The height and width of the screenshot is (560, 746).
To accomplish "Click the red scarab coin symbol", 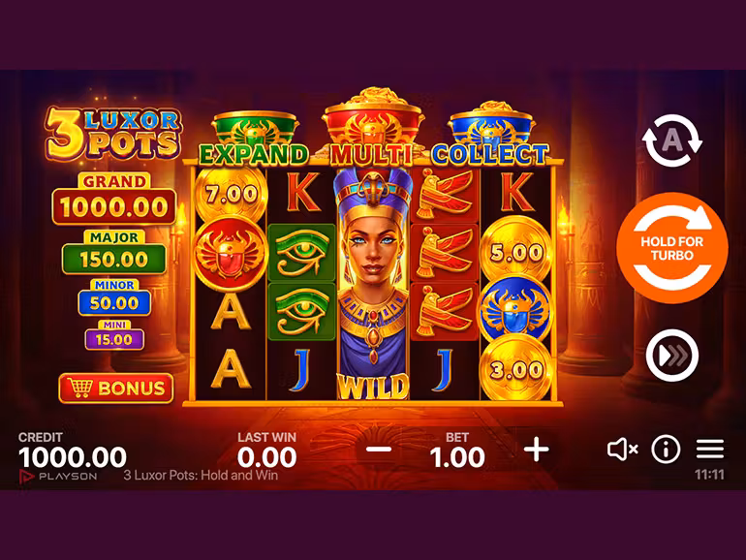I will pos(230,253).
